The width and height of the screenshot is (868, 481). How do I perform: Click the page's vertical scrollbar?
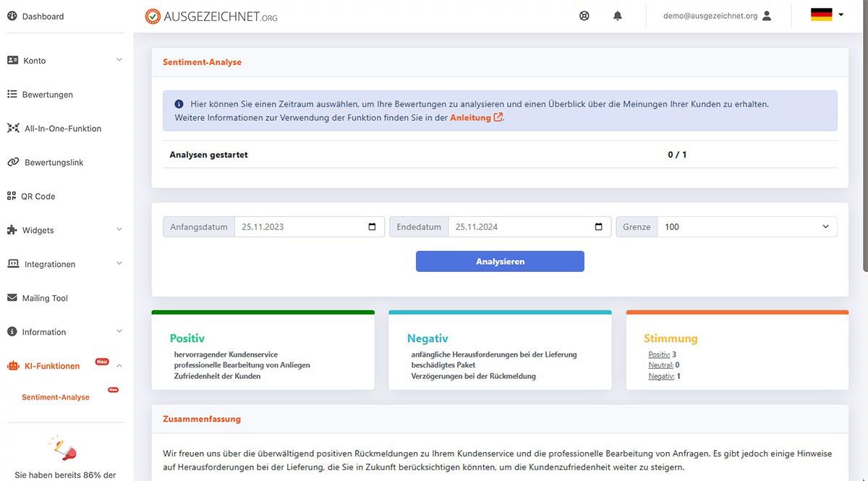click(x=864, y=145)
